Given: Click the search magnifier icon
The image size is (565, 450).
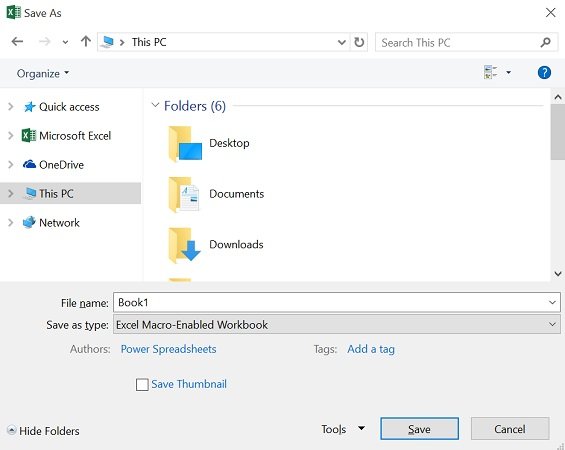Looking at the screenshot, I should point(546,43).
